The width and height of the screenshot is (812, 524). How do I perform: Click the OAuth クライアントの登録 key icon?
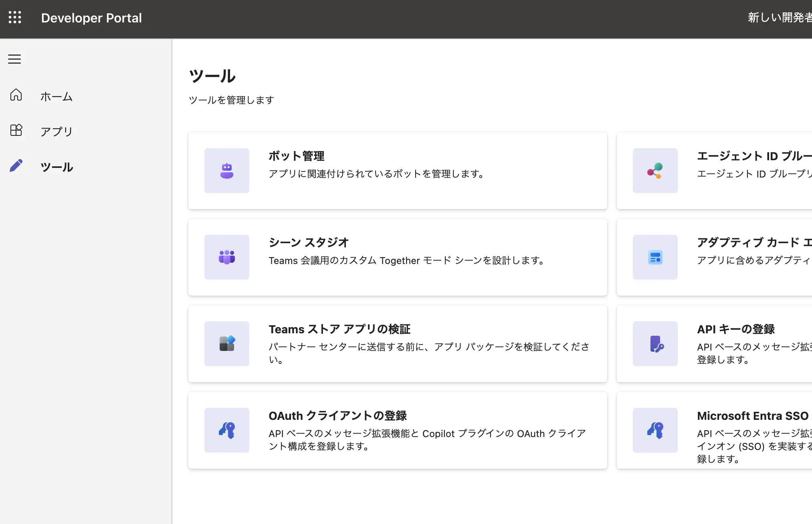coord(227,430)
